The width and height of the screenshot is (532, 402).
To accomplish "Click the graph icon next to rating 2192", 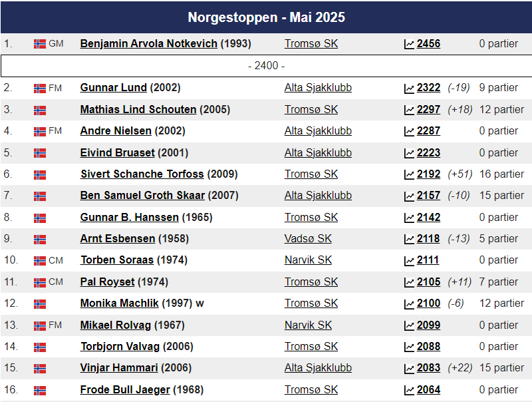I will coord(409,174).
